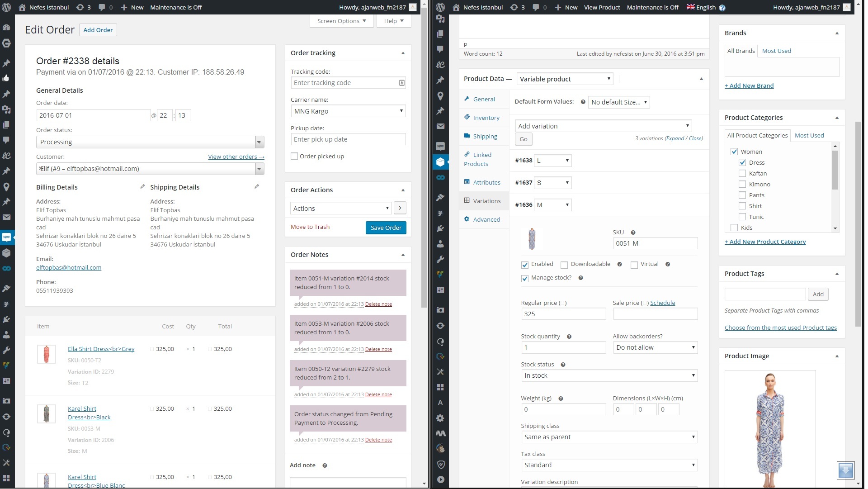
Task: Click WooCommerce icon in left window sidebar
Action: click(6, 237)
